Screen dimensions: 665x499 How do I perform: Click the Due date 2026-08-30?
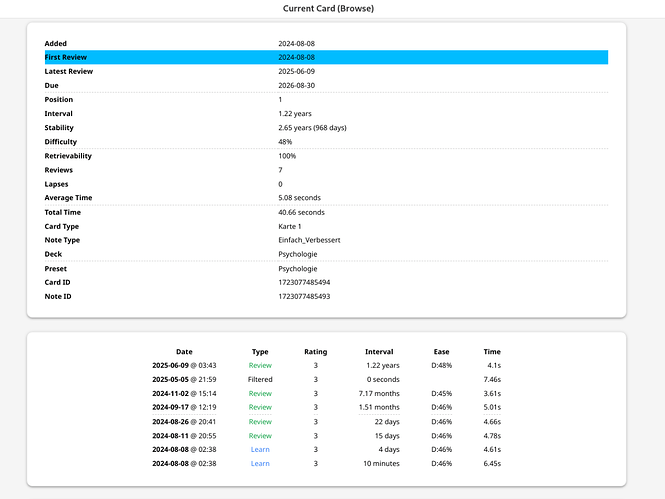point(296,85)
